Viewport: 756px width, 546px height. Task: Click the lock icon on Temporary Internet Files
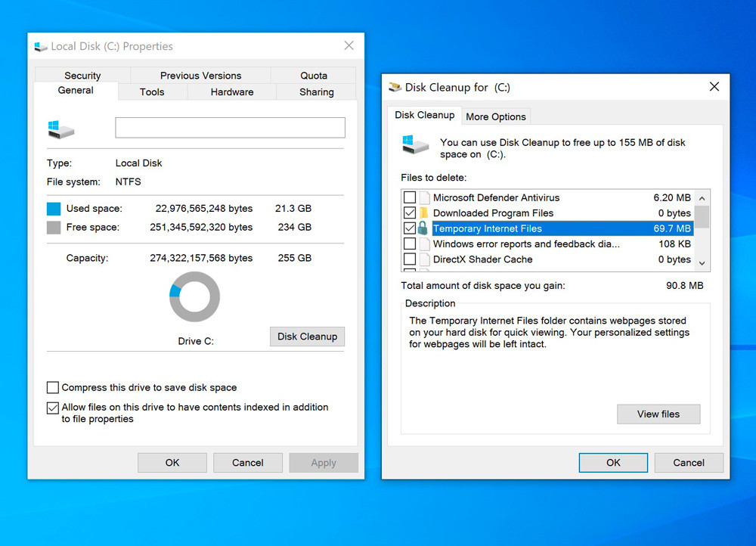pos(420,228)
